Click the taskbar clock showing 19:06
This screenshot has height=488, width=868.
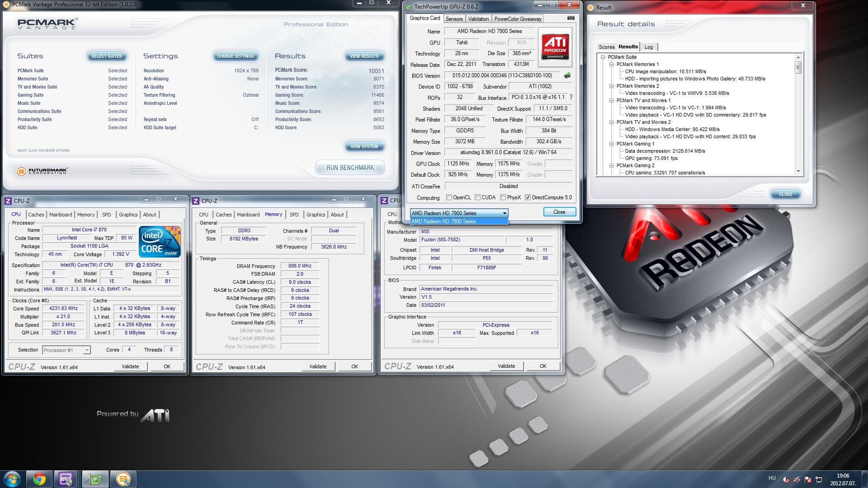click(x=843, y=479)
